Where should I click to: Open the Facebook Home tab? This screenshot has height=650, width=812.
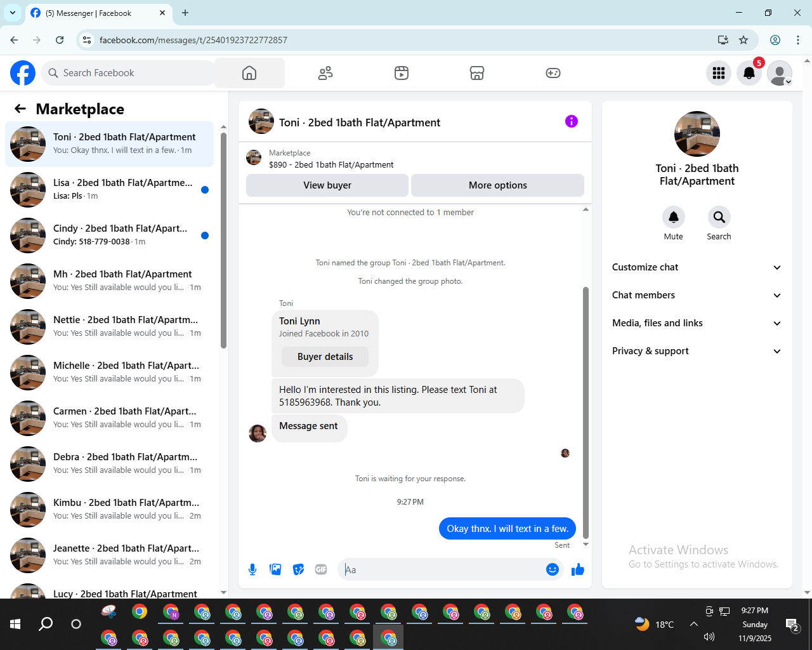tap(249, 73)
